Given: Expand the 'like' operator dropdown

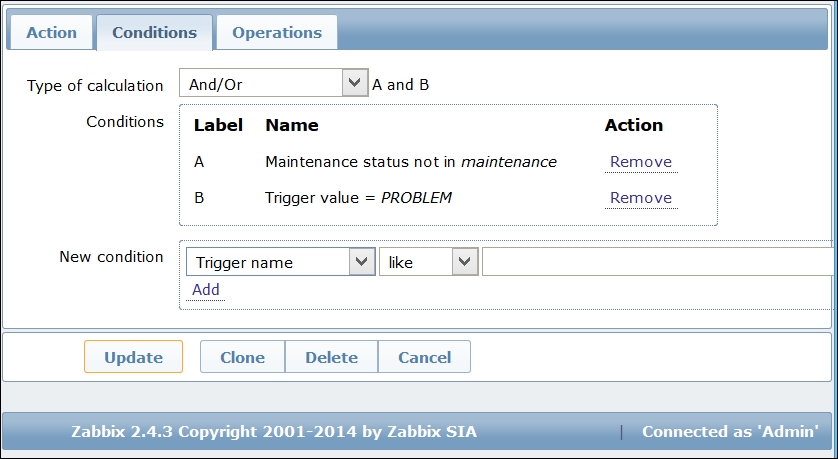Looking at the screenshot, I should [428, 262].
